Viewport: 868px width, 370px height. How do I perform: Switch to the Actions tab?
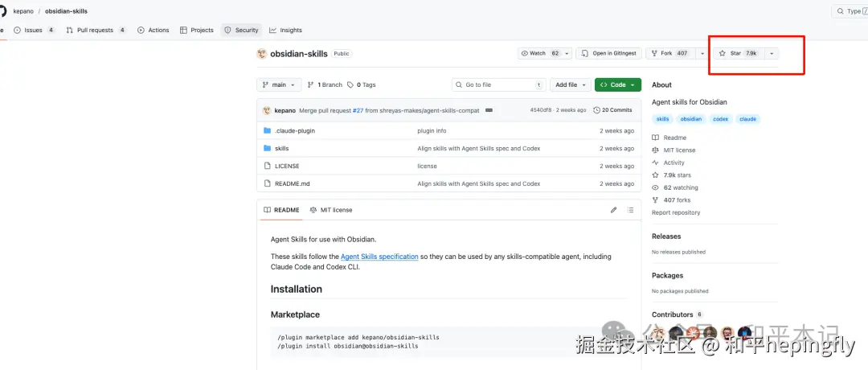click(154, 30)
